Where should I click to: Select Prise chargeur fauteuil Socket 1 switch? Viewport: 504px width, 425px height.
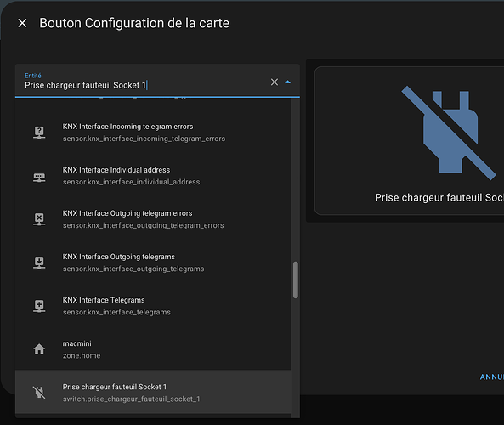tap(153, 392)
